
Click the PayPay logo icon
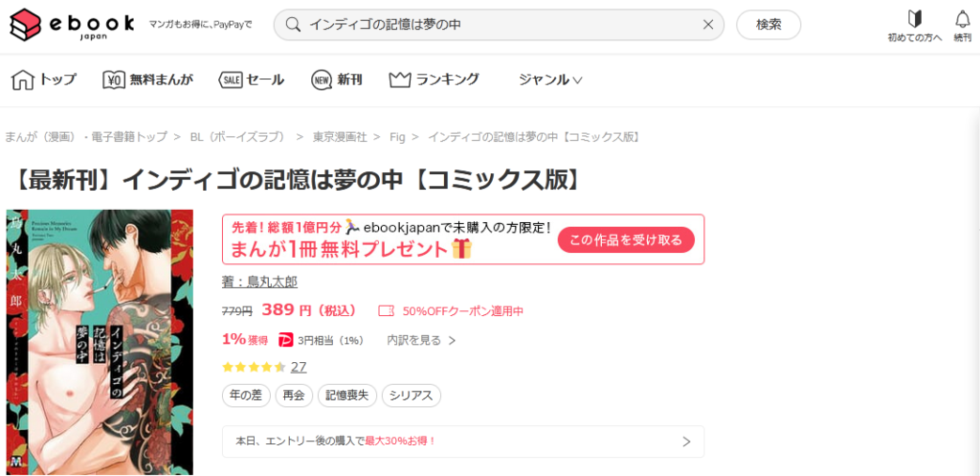coord(286,340)
